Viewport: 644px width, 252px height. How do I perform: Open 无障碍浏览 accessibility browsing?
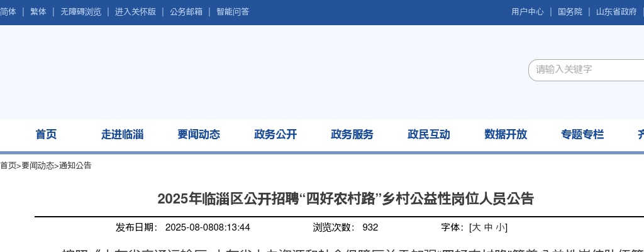pos(81,12)
